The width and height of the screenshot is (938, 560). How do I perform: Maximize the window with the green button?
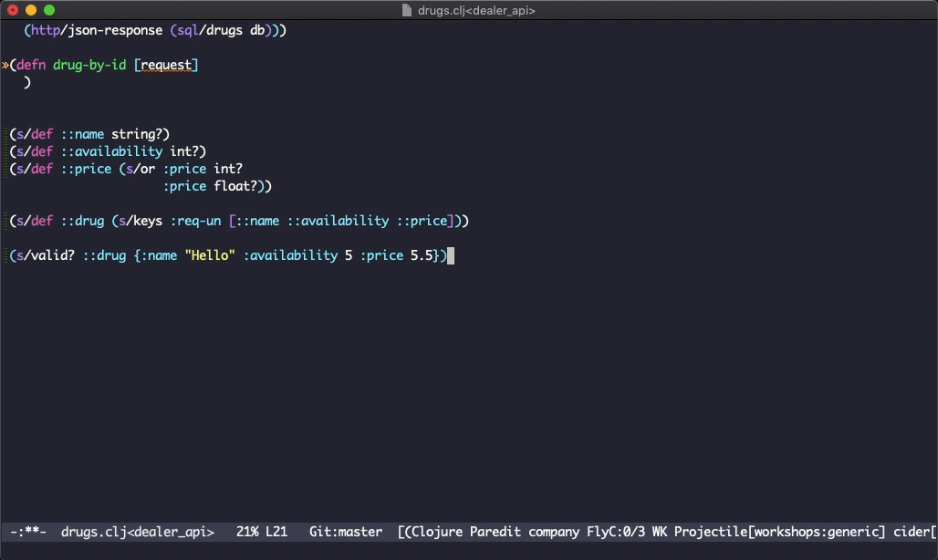point(49,10)
